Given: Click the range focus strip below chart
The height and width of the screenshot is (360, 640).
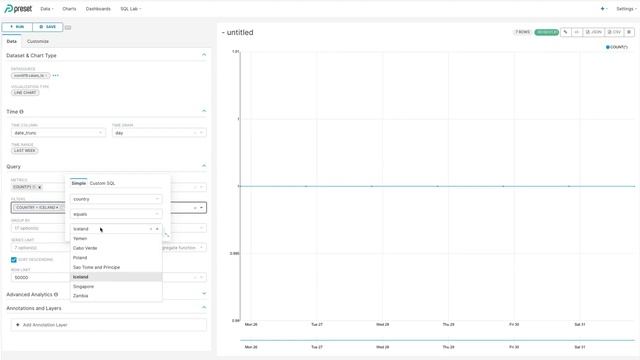Looking at the screenshot, I should [437, 340].
